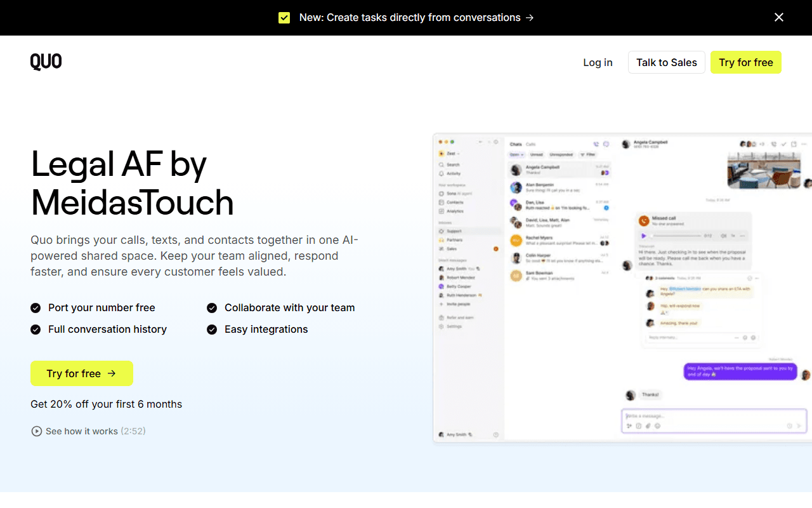Image resolution: width=812 pixels, height=508 pixels.
Task: Open Activity via the bell icon in preview
Action: pyautogui.click(x=442, y=173)
